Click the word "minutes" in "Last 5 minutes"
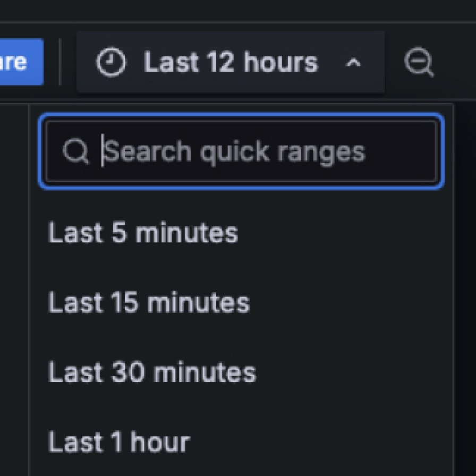Viewport: 476px width, 476px height. click(186, 233)
